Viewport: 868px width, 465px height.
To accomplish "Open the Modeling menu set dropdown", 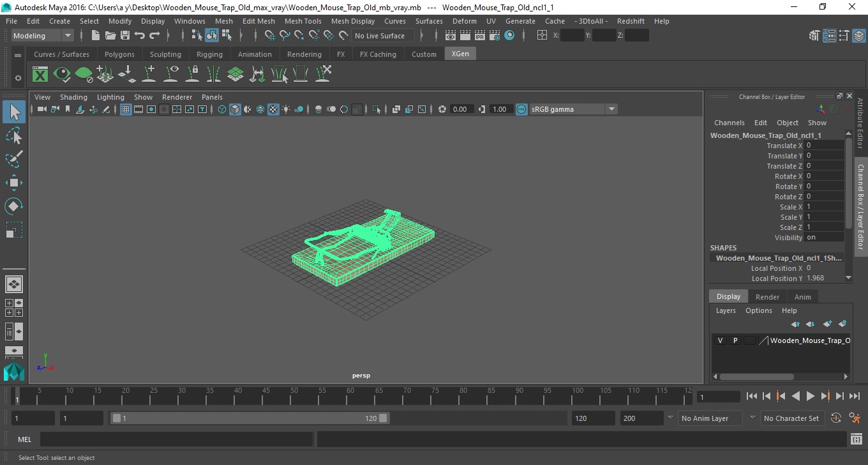I will click(43, 36).
